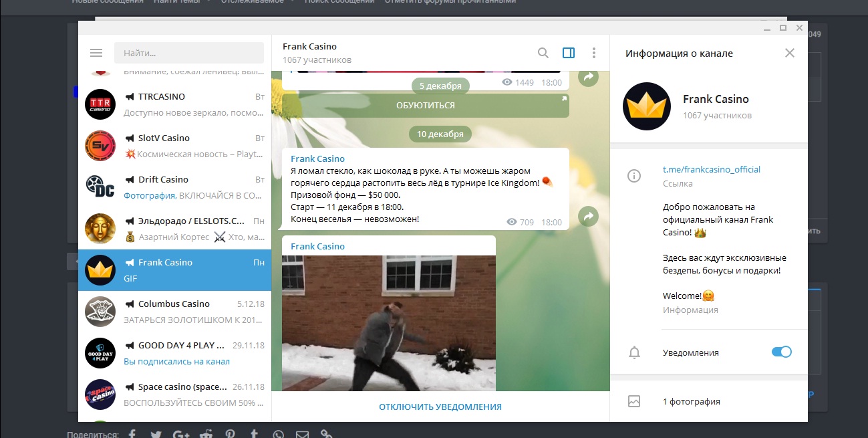Click the large Frank Casino crown avatar
Viewport: 868px width, 438px height.
[647, 106]
